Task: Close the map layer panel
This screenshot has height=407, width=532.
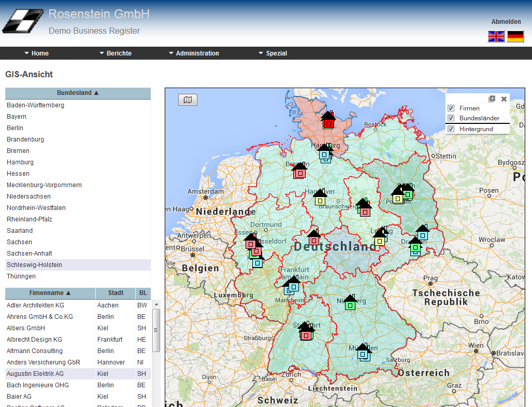Action: click(504, 99)
